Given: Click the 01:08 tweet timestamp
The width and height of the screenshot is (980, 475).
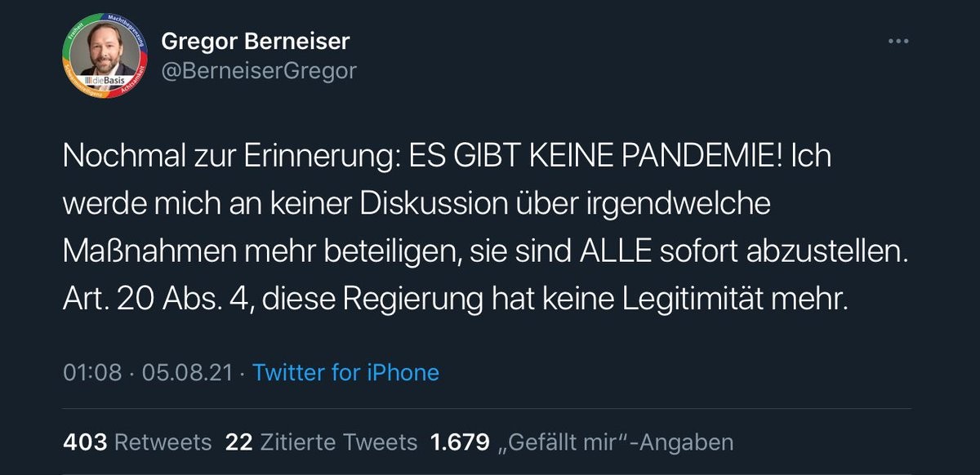Looking at the screenshot, I should coord(92,373).
